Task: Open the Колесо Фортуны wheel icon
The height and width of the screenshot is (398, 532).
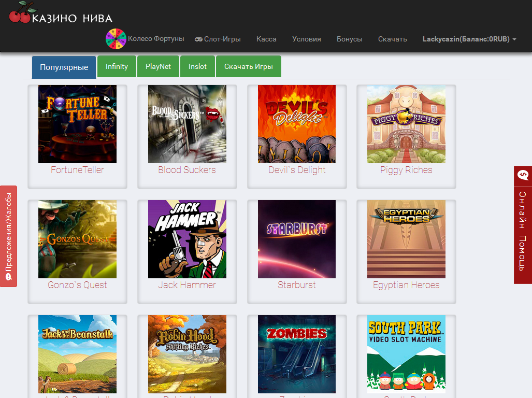Action: coord(116,39)
